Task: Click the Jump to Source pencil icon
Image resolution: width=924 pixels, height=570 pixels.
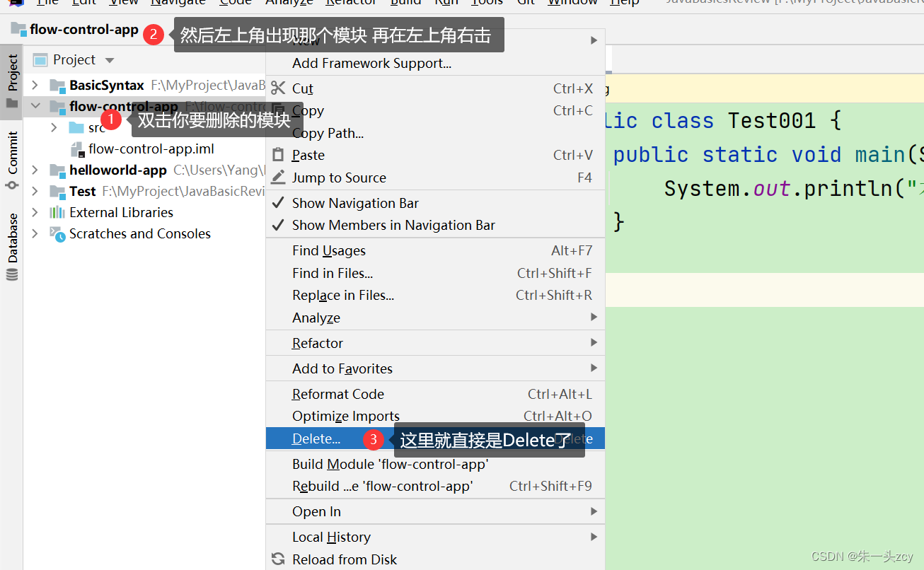Action: (x=278, y=178)
